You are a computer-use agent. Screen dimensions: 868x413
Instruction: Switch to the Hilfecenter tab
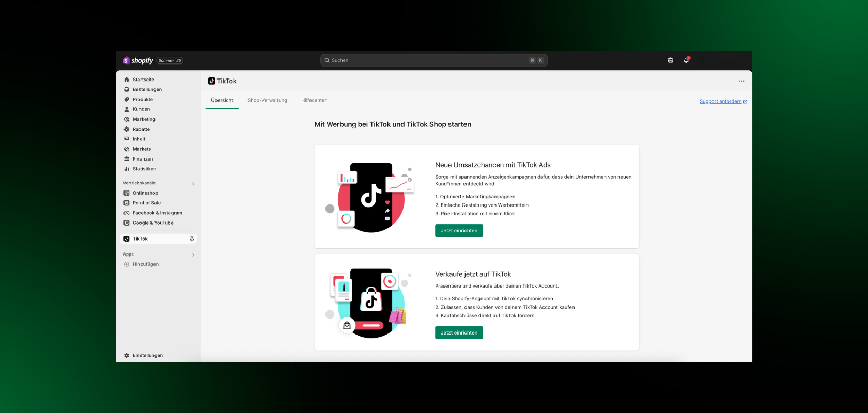point(314,100)
